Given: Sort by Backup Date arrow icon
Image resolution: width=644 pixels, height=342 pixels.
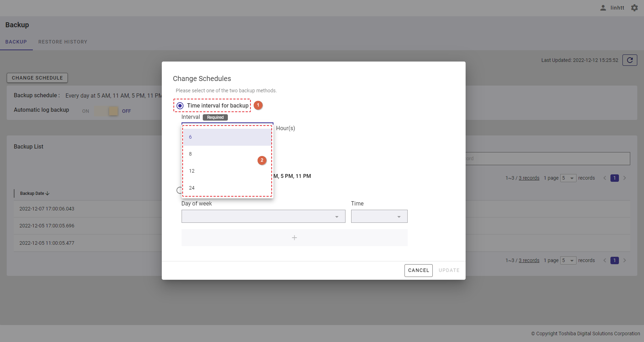Looking at the screenshot, I should tap(48, 193).
